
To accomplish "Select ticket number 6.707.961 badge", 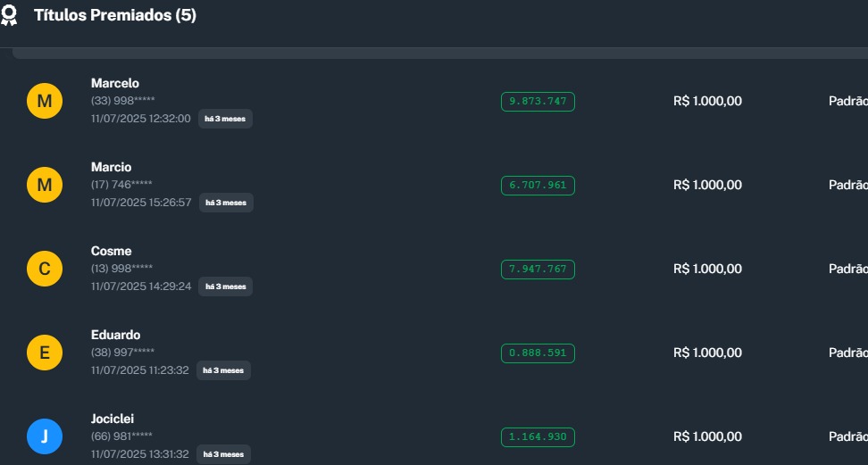I will point(538,186).
